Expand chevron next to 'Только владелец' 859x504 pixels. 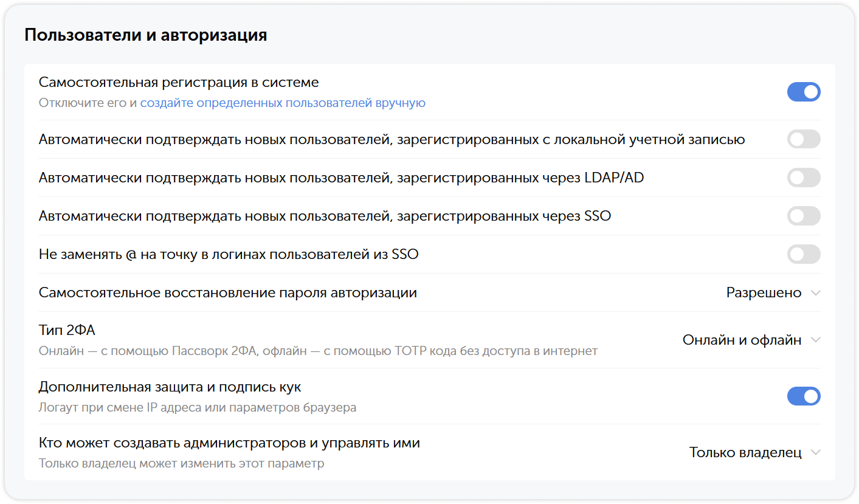point(816,452)
